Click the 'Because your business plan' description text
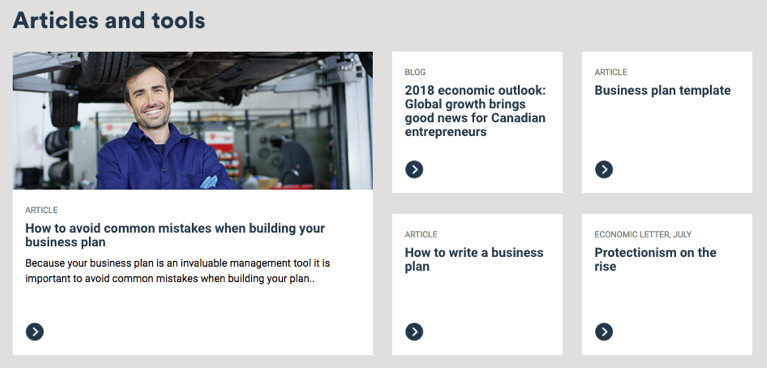Viewport: 767px width, 368px height. pos(178,271)
